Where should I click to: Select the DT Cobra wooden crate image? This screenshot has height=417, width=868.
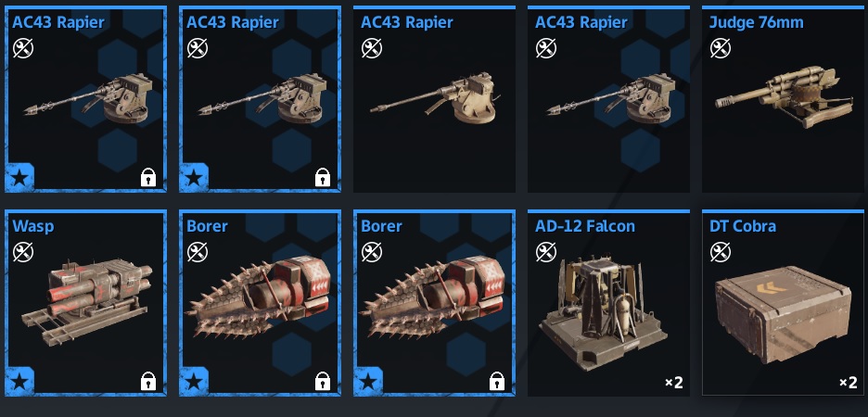pos(783,314)
